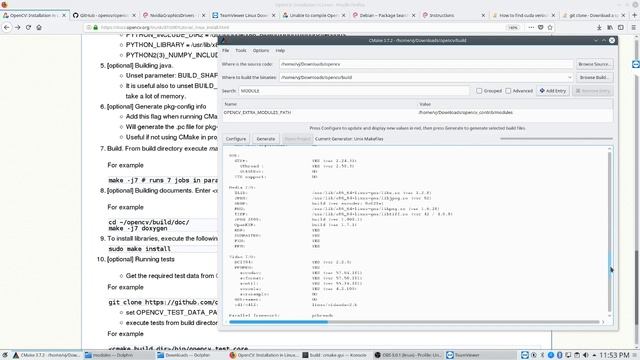Switch to the CMake taskbar entry

pyautogui.click(x=46, y=355)
